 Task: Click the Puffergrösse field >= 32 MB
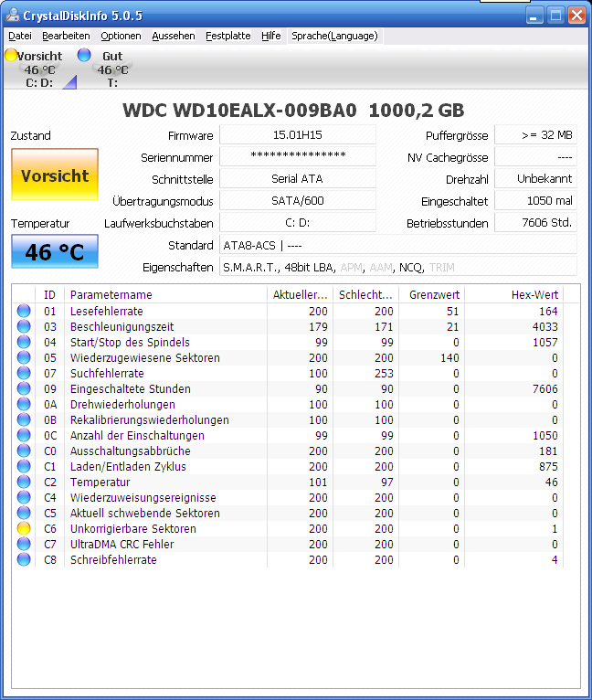point(535,135)
